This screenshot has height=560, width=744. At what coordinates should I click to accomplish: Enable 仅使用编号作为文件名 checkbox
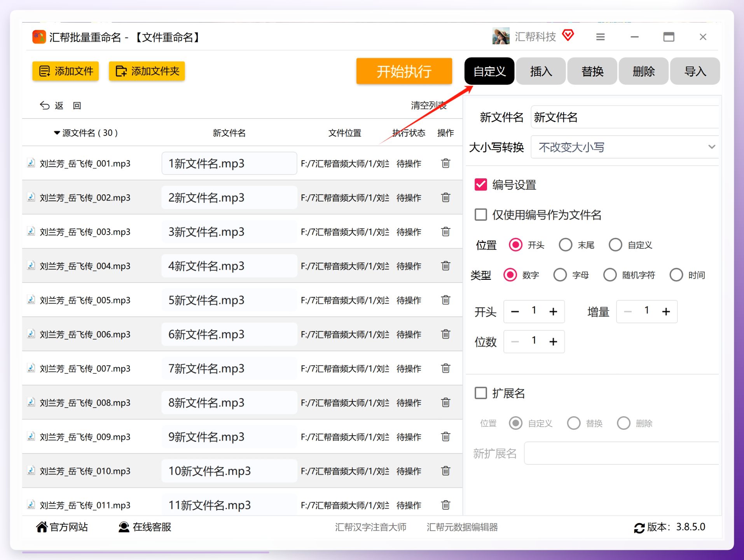pyautogui.click(x=481, y=215)
